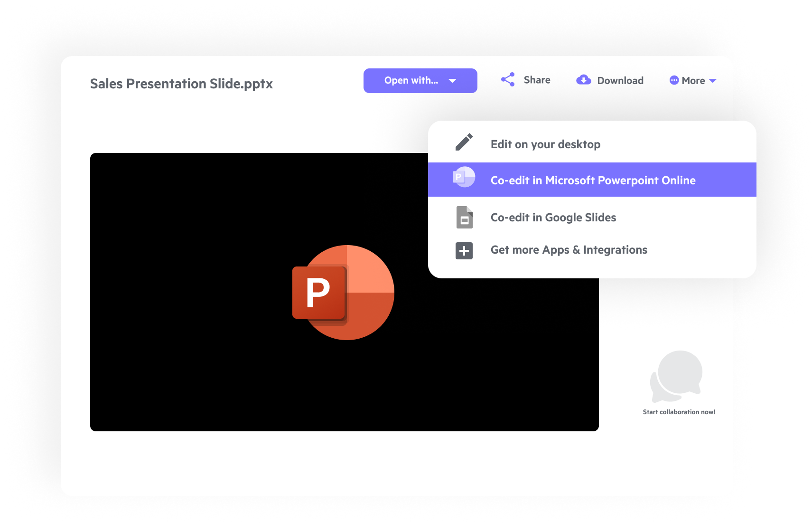Click the Share icon
The width and height of the screenshot is (812, 523).
point(507,80)
